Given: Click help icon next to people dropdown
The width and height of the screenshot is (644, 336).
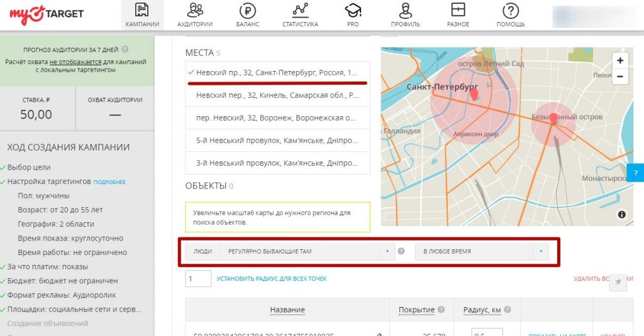Looking at the screenshot, I should (401, 251).
